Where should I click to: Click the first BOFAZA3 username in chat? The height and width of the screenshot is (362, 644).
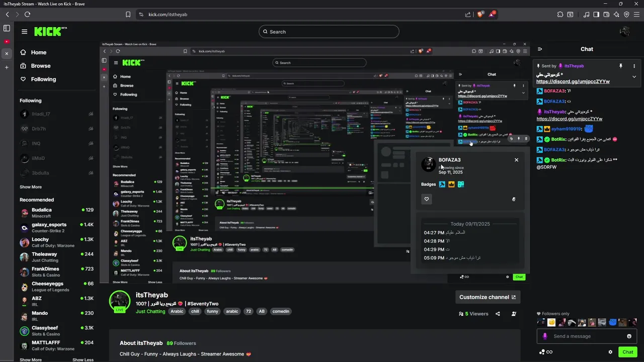pos(554,91)
